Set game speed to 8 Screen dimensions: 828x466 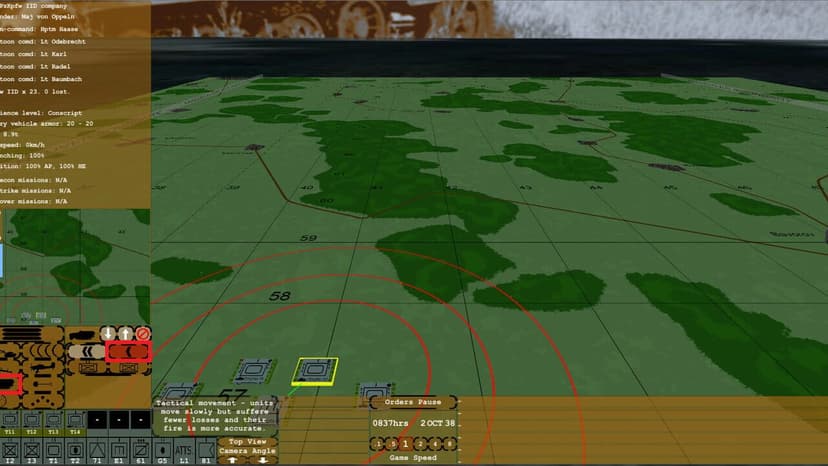point(449,444)
